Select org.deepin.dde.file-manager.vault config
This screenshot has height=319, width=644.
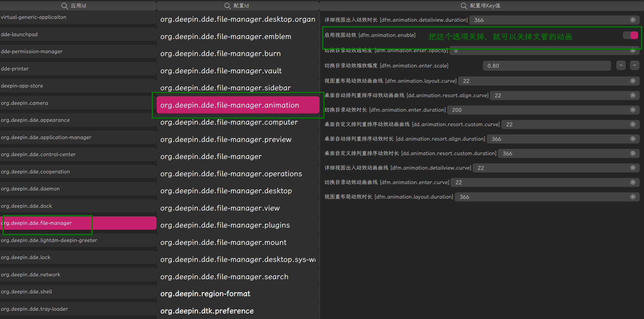(x=238, y=71)
